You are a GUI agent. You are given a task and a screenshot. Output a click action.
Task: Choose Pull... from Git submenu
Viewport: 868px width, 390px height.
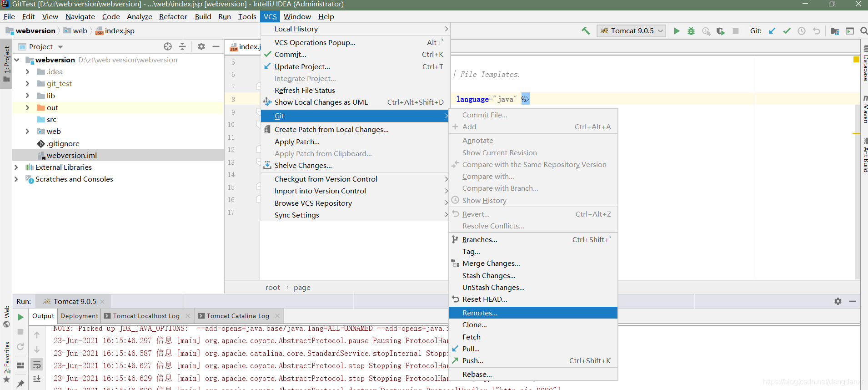coord(533,349)
